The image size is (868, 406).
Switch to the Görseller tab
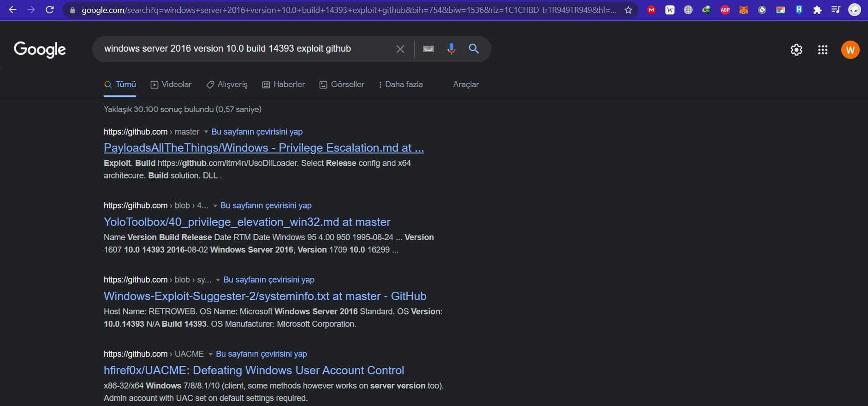[342, 84]
